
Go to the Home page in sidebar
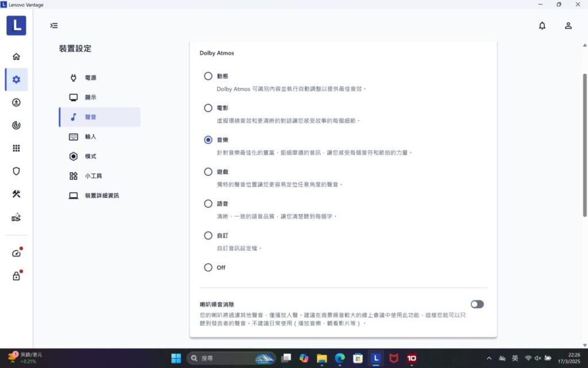click(16, 56)
